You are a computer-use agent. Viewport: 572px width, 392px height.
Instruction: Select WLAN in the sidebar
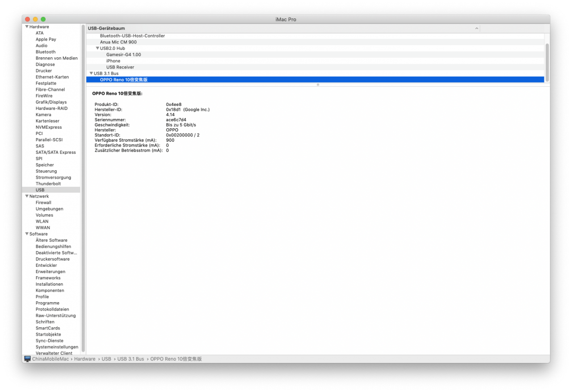pos(42,221)
